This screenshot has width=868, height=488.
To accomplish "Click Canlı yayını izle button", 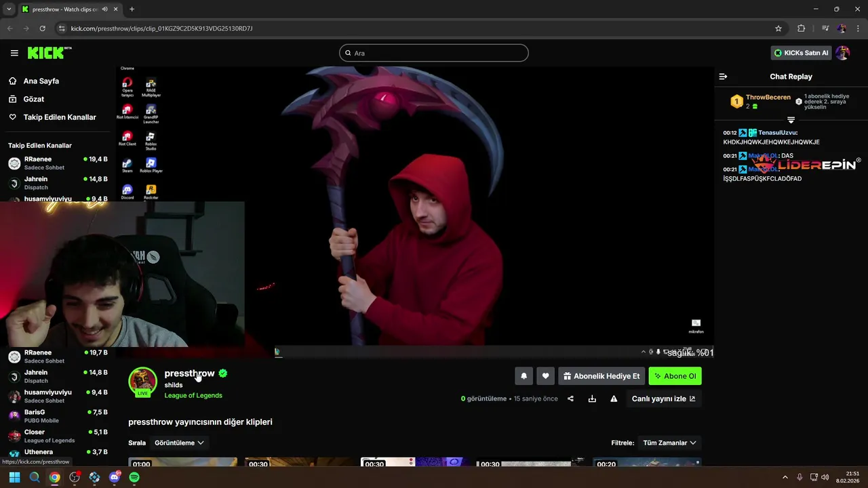I will coord(663,399).
